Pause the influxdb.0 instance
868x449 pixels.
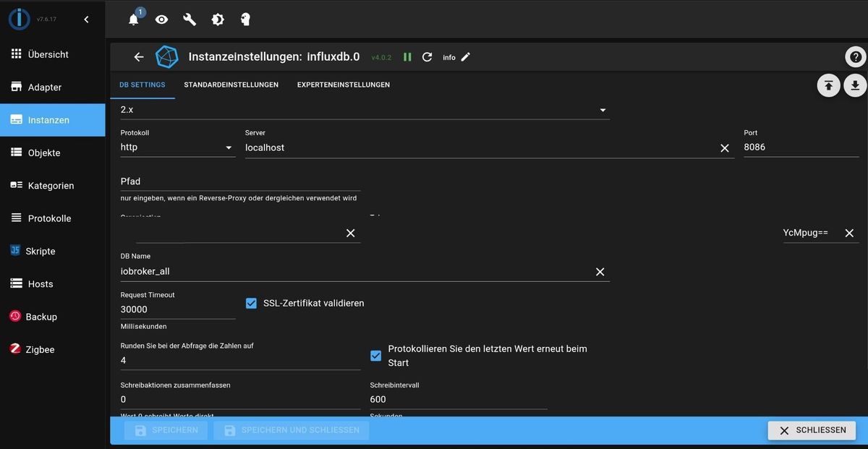pyautogui.click(x=407, y=57)
